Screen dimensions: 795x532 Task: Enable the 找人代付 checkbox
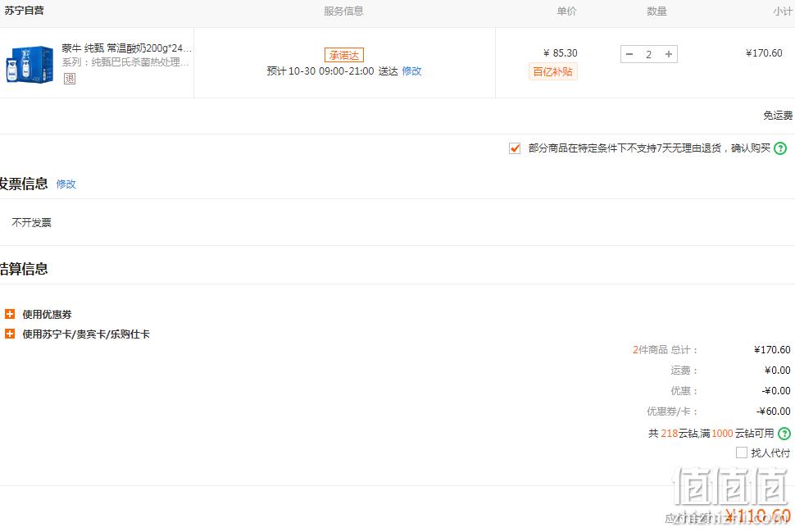(741, 452)
